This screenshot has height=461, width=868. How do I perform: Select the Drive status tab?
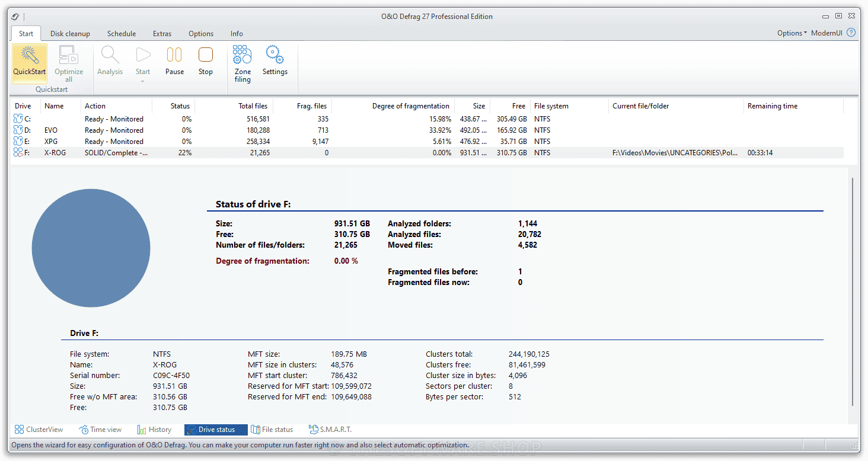point(216,430)
